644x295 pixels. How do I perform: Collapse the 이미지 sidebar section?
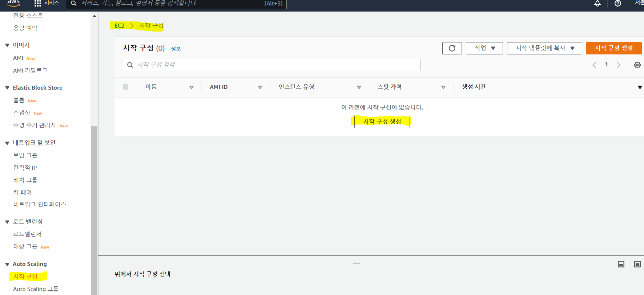pos(7,45)
